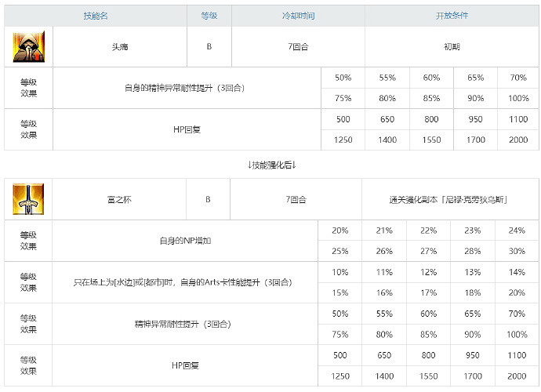Click the 25% NP value
The image size is (541, 392).
tap(339, 251)
